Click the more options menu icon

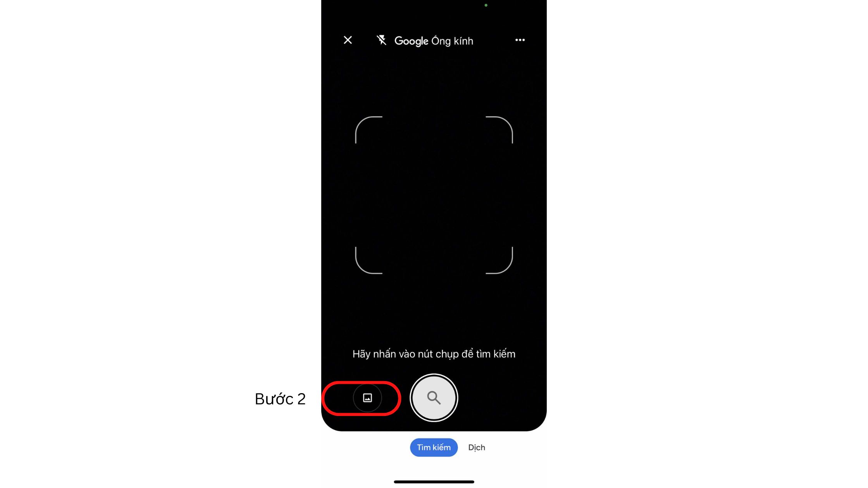[x=520, y=40]
